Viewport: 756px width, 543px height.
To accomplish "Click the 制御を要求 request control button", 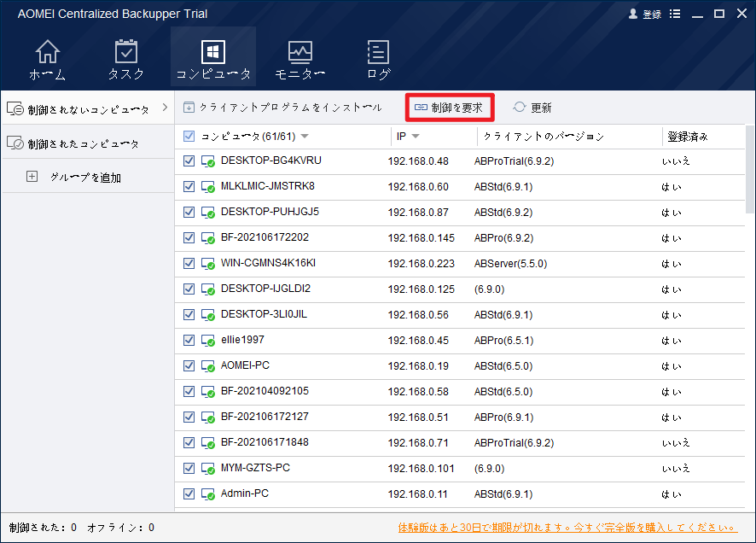I will coord(450,108).
